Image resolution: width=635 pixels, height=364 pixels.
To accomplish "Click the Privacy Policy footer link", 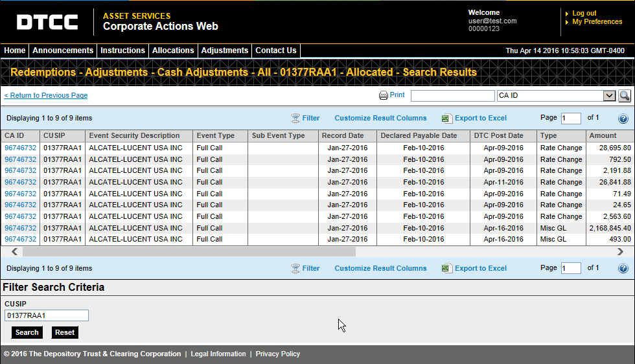I will (x=278, y=354).
